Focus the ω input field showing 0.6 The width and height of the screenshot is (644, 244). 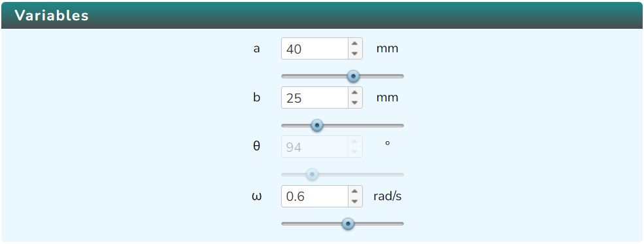point(315,196)
